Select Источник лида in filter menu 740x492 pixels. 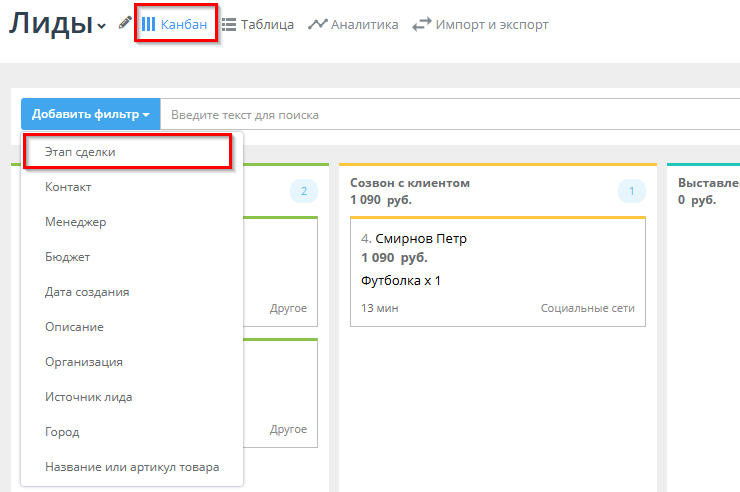88,397
